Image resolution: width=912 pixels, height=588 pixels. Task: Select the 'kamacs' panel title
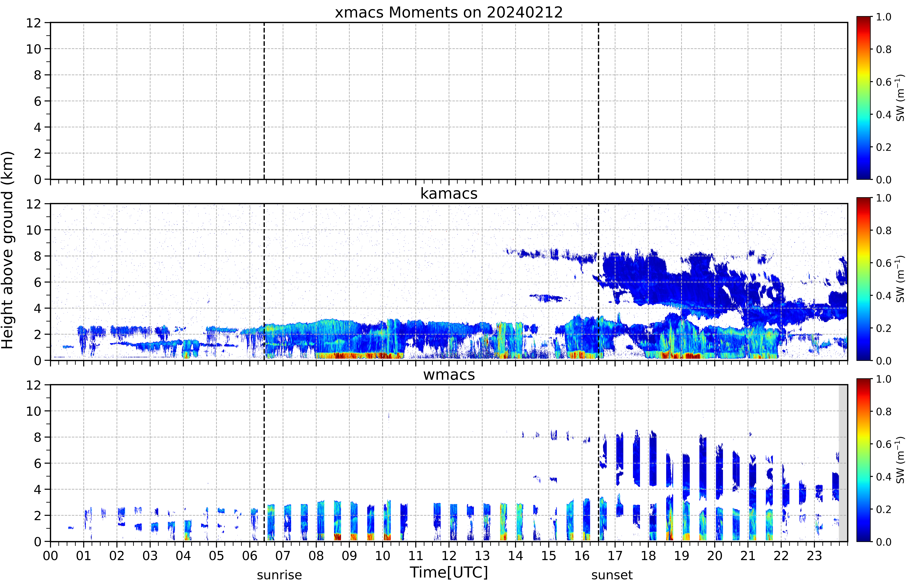pos(449,194)
